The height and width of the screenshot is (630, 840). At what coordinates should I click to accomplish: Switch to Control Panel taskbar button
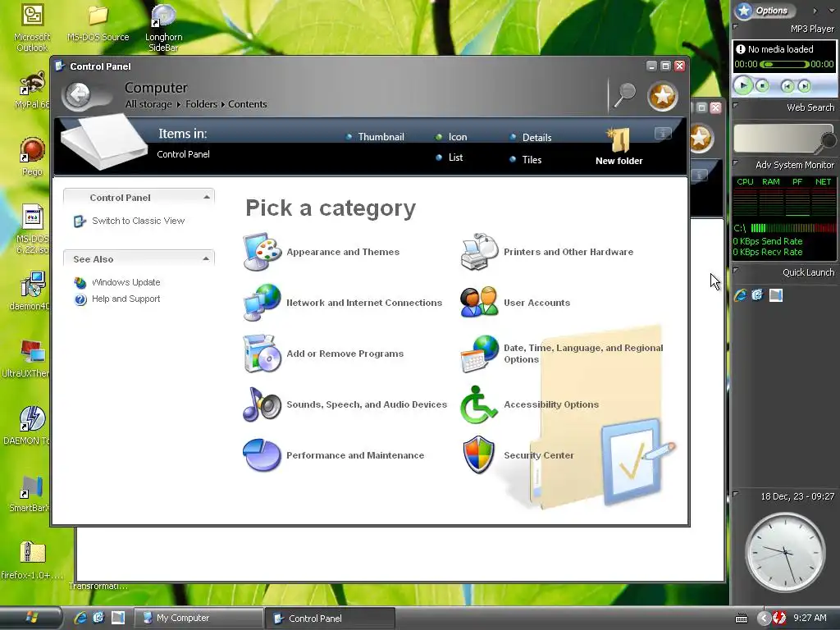(330, 619)
